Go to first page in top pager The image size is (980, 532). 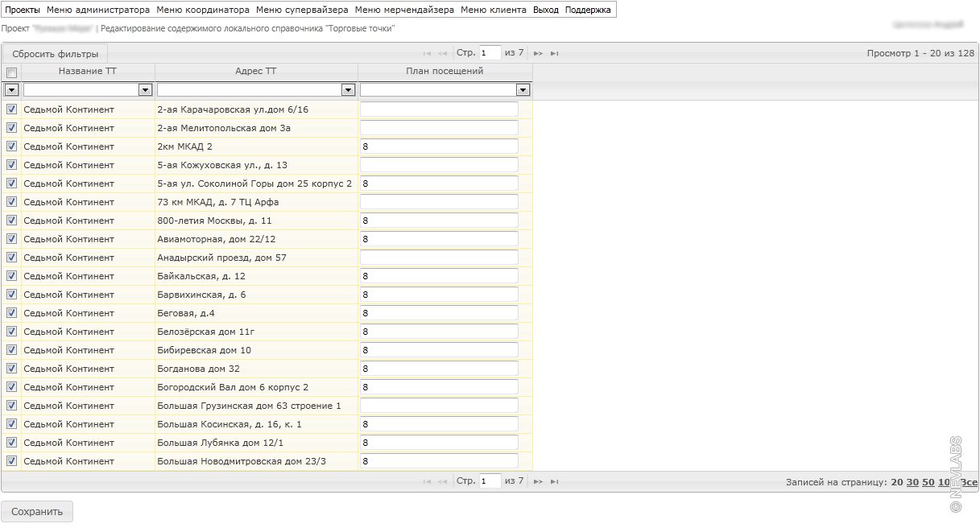coord(427,53)
